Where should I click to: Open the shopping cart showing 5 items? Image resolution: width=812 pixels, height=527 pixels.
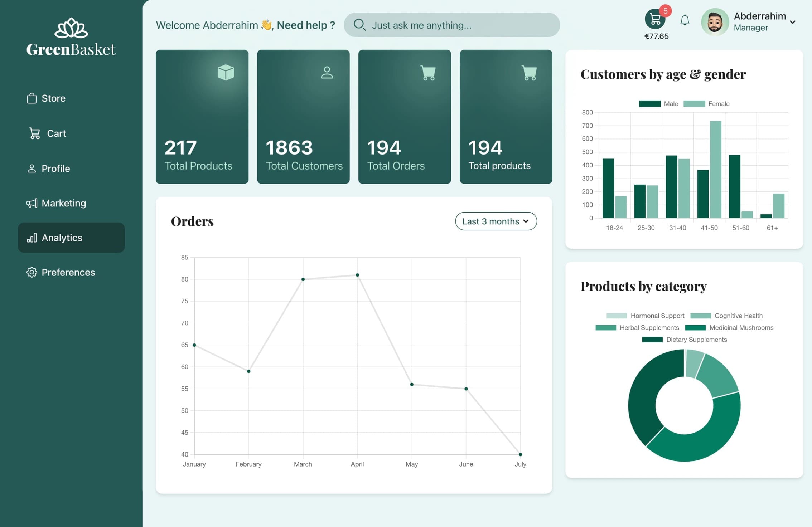coord(655,18)
